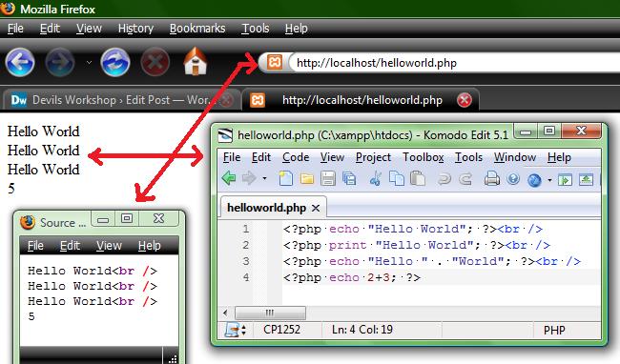Expand Komodo navigation history dropdown arrow
The image size is (620, 364).
tap(264, 179)
